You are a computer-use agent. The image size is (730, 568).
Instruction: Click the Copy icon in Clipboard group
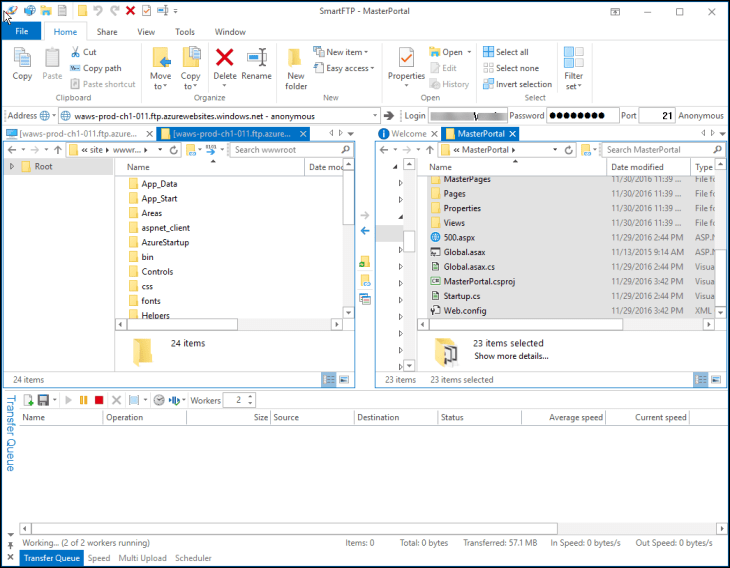click(22, 58)
